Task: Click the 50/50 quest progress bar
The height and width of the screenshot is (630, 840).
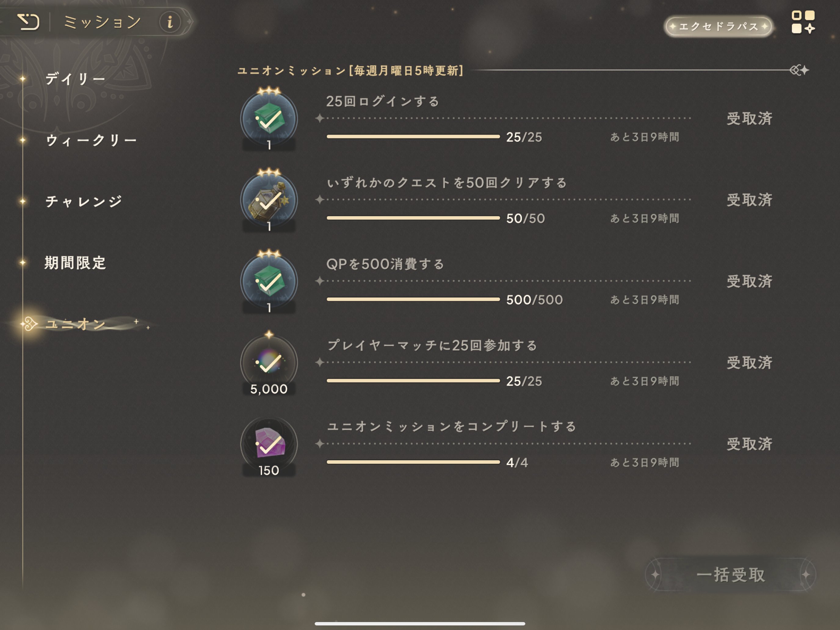Action: tap(413, 218)
